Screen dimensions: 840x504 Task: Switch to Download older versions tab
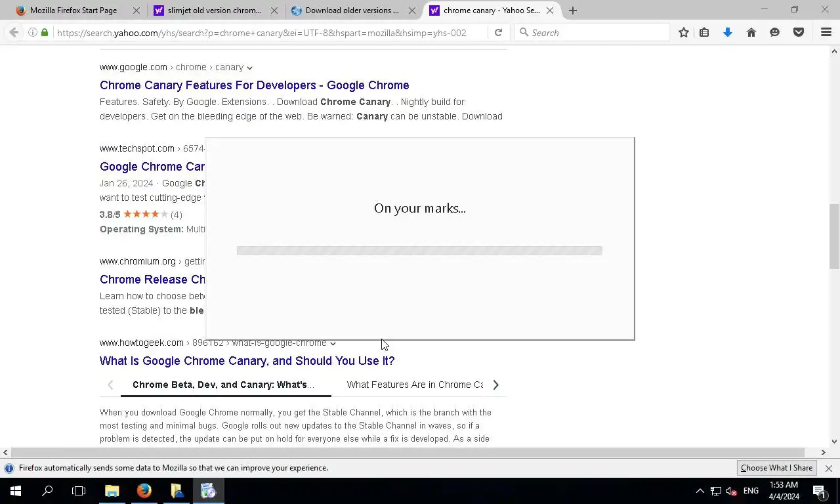pyautogui.click(x=352, y=10)
